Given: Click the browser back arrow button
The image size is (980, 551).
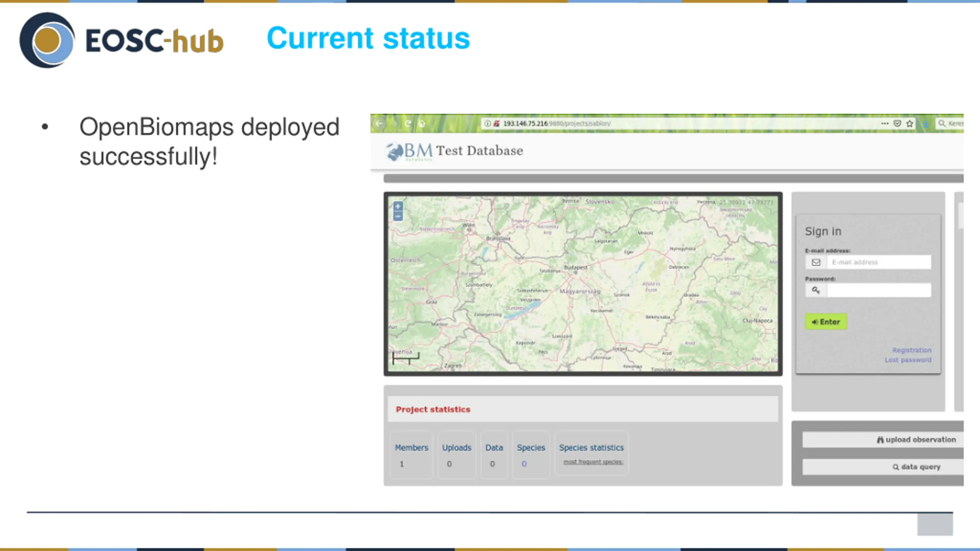Looking at the screenshot, I should tap(379, 124).
